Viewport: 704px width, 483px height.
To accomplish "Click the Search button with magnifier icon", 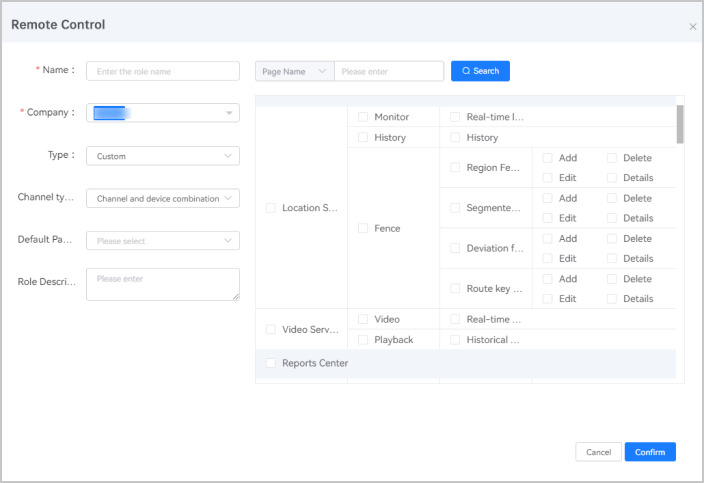I will point(480,71).
